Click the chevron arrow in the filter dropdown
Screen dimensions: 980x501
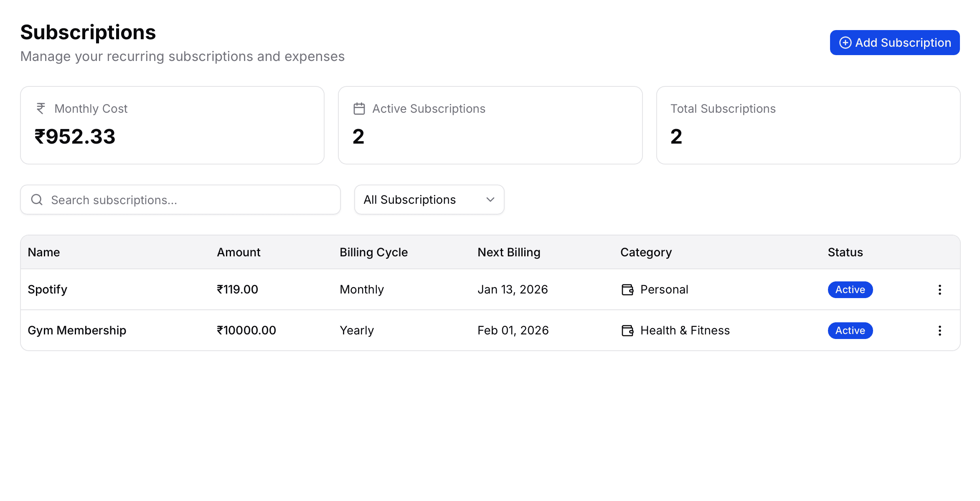[x=490, y=200]
